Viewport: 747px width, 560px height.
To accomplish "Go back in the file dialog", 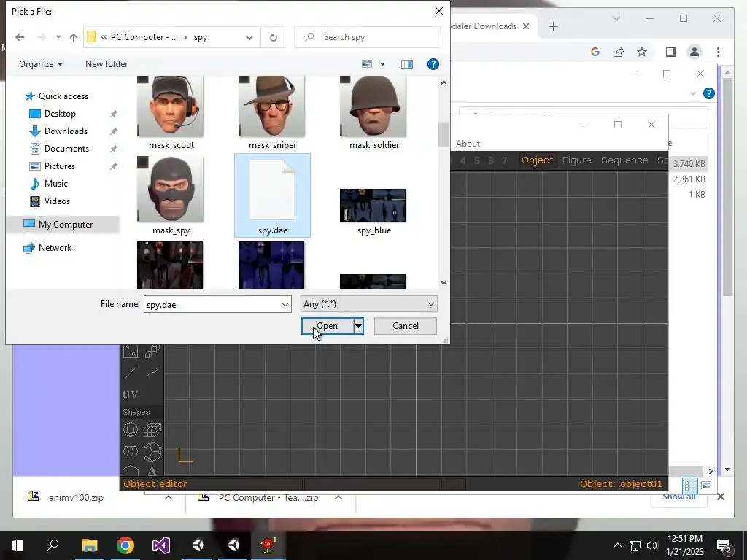I will pos(20,37).
